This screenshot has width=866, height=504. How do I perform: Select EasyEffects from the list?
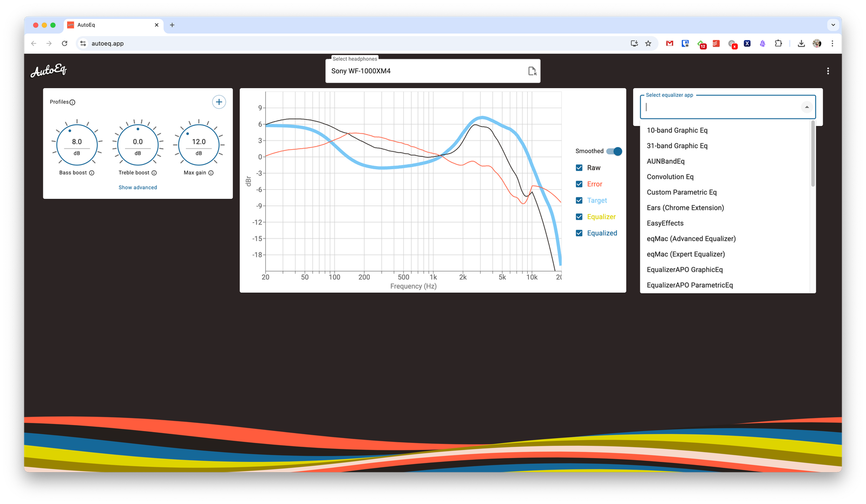(725, 223)
